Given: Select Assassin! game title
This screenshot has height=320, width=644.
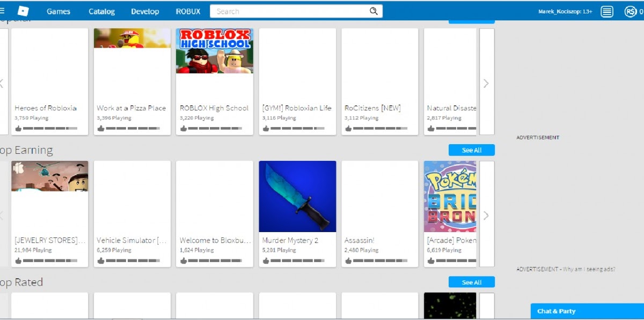Looking at the screenshot, I should tap(360, 241).
